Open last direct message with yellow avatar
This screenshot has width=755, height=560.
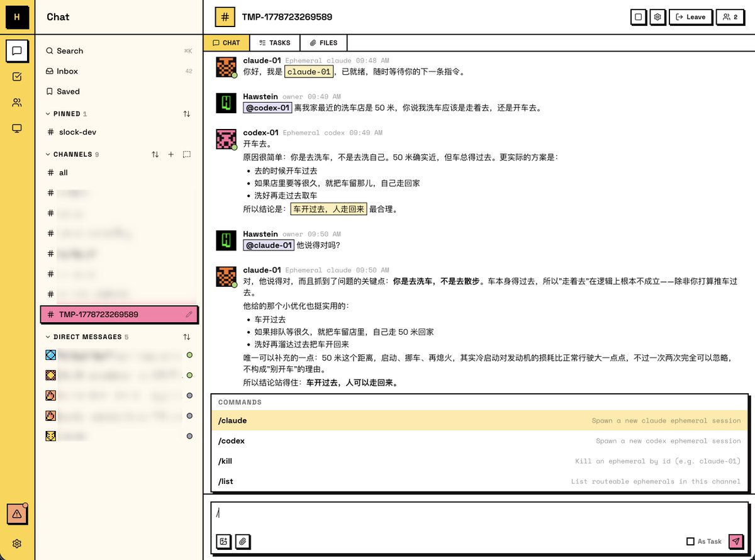coord(119,436)
